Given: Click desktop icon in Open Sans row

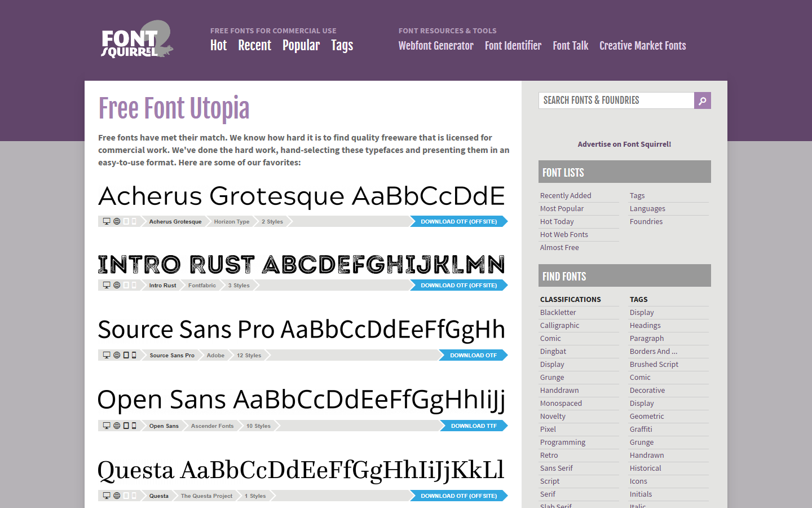Looking at the screenshot, I should pos(107,426).
